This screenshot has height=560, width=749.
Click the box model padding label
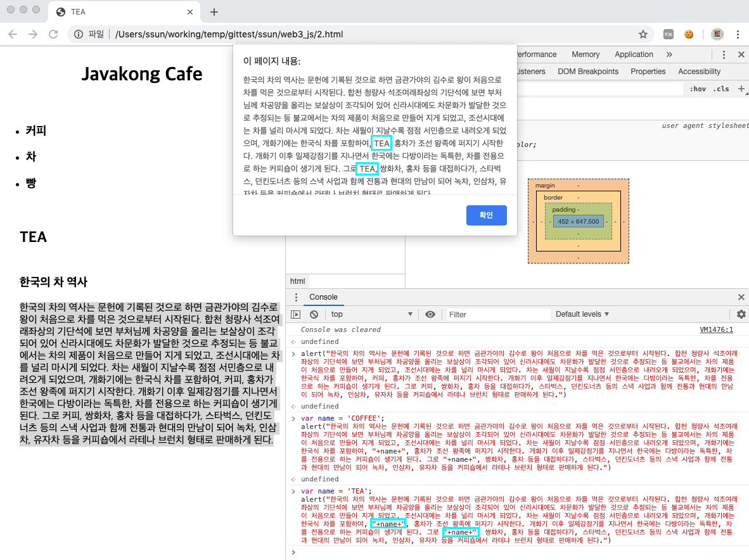pos(564,209)
